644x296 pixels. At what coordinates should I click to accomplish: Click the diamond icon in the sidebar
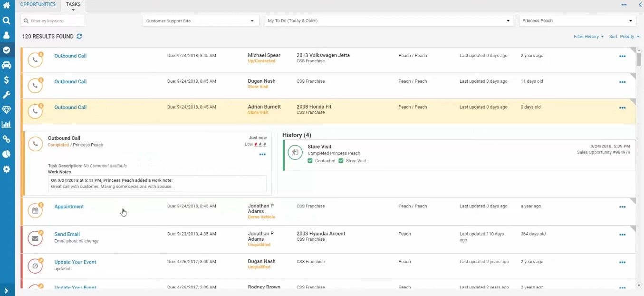coord(7,109)
